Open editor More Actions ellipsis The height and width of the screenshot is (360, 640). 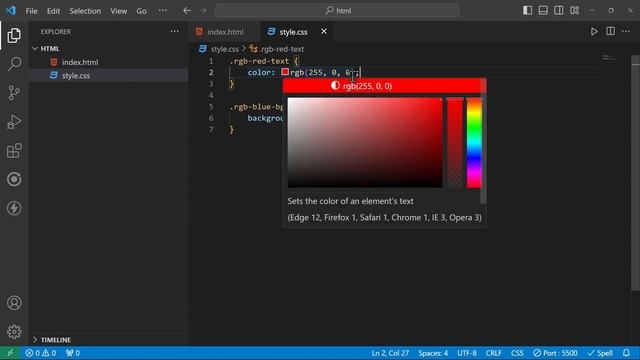point(626,31)
